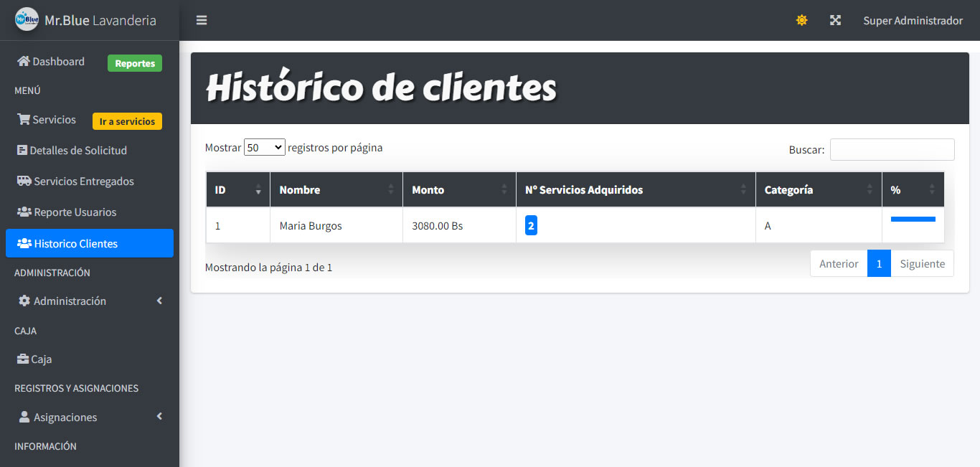The width and height of the screenshot is (980, 467).
Task: Sort the table by Monto column
Action: point(459,190)
